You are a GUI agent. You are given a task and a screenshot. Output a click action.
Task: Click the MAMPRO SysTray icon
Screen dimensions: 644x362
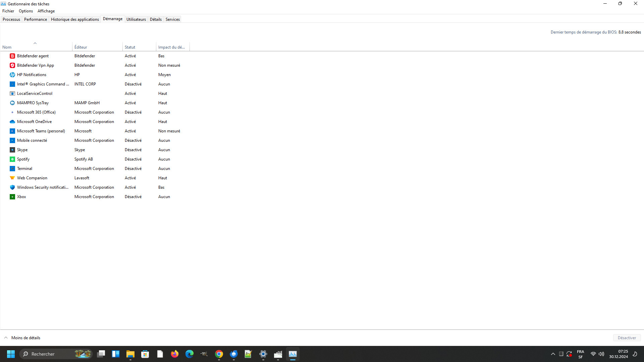pyautogui.click(x=12, y=103)
